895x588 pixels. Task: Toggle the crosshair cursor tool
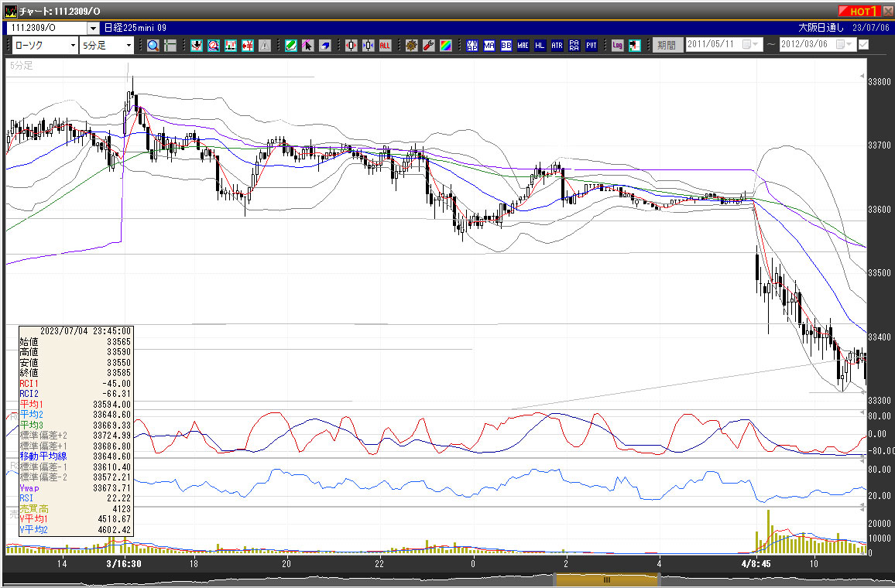[x=170, y=46]
